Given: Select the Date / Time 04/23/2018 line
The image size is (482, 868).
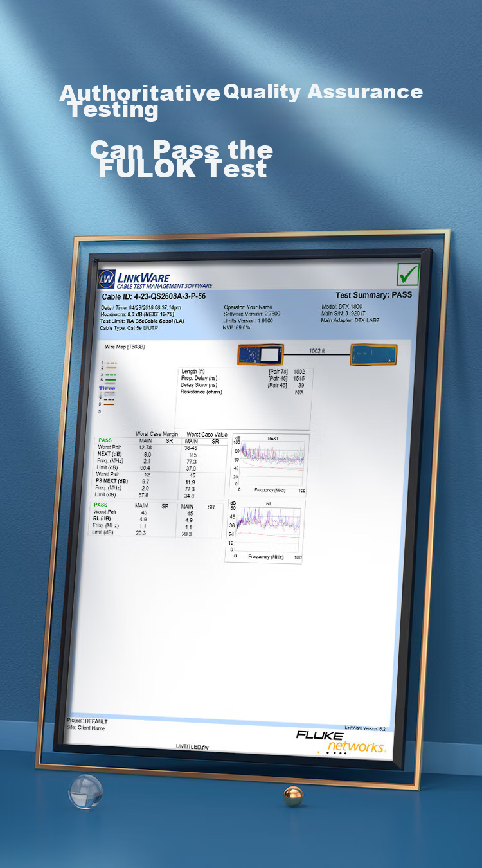Looking at the screenshot, I should [x=141, y=307].
